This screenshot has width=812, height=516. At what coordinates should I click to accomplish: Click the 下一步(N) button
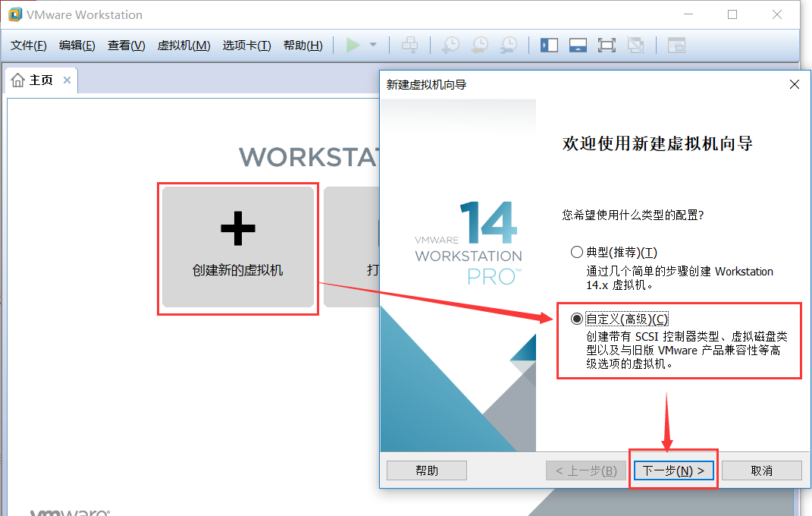[674, 470]
